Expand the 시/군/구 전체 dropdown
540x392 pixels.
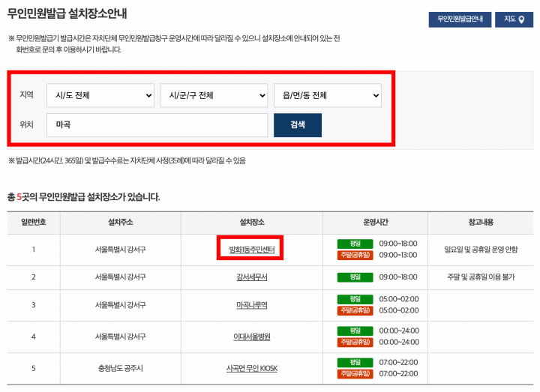(214, 95)
